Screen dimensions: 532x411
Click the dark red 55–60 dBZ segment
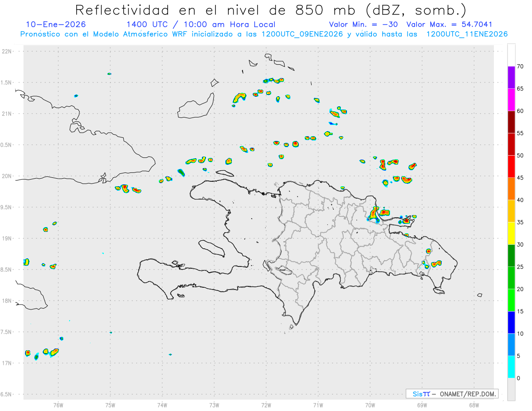pos(511,122)
